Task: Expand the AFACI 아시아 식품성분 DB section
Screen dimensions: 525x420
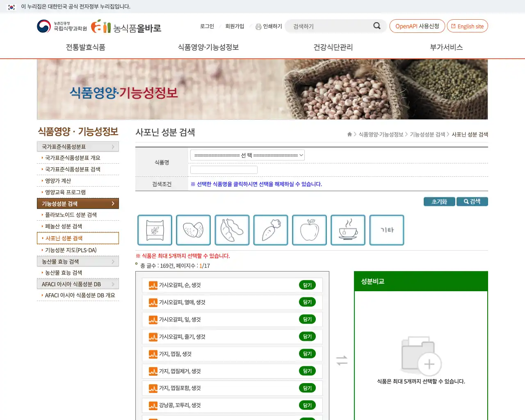Action: point(78,283)
